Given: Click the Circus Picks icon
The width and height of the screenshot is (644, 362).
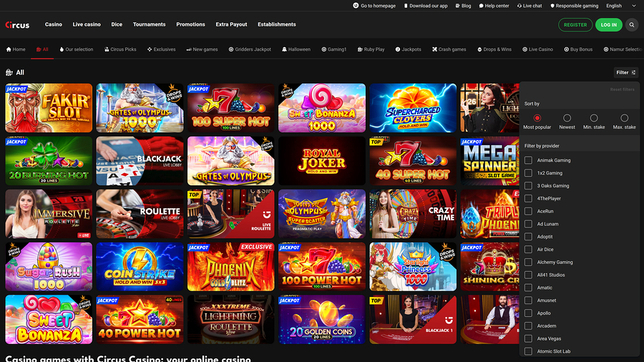Looking at the screenshot, I should click(107, 49).
